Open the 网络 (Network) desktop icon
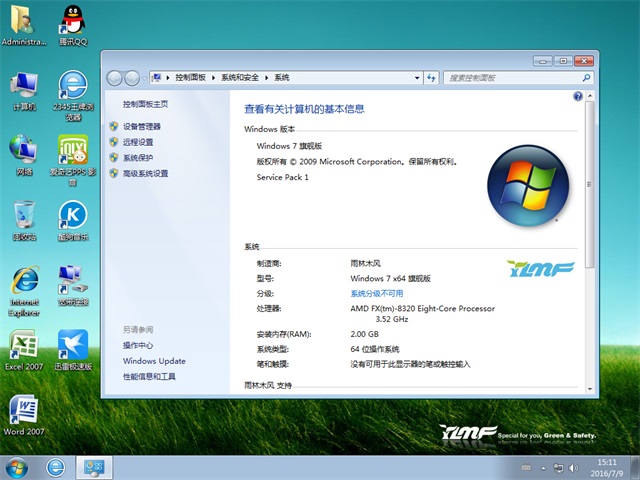Viewport: 640px width, 480px height. pos(24,155)
